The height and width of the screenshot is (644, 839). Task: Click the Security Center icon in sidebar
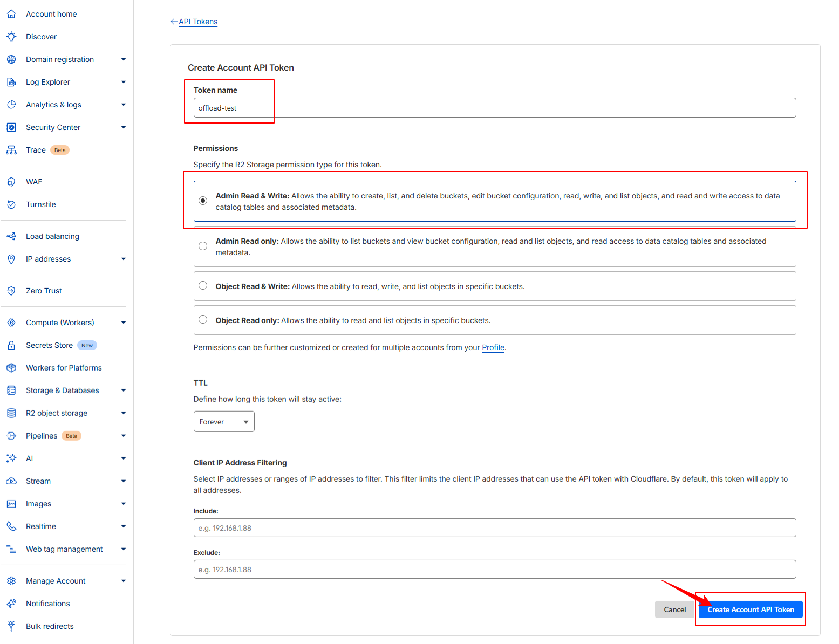pyautogui.click(x=11, y=127)
